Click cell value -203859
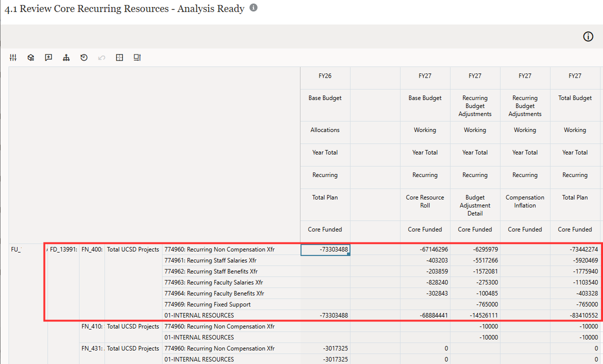 coord(425,271)
